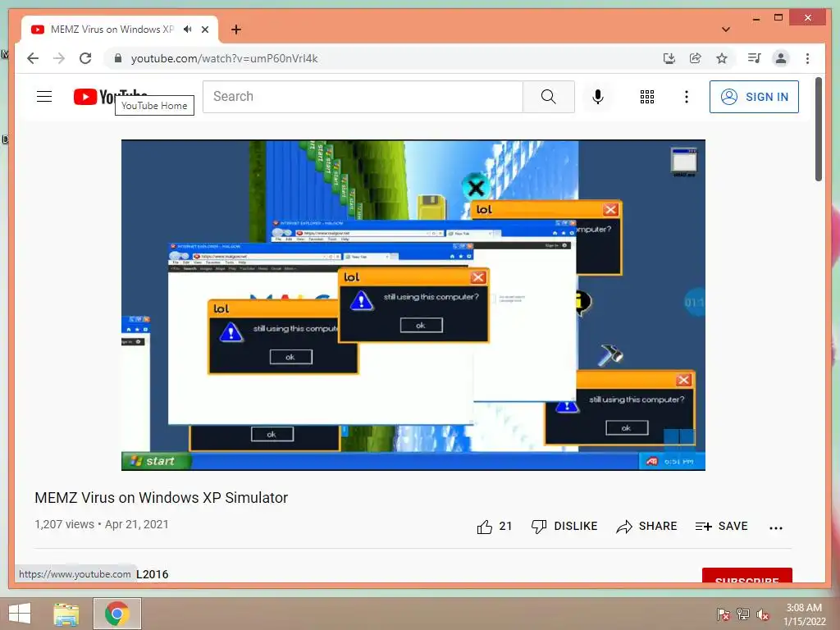Open the Chrome profile avatar

point(781,58)
